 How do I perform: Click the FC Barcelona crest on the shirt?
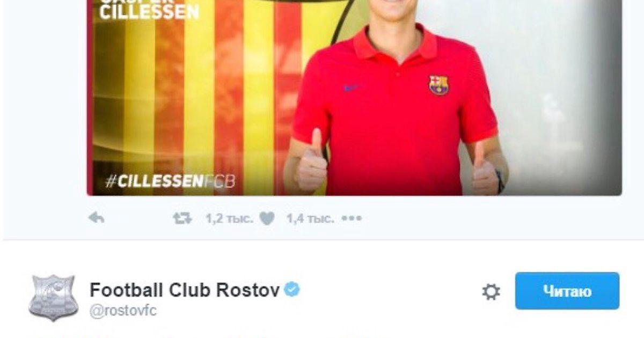click(438, 85)
